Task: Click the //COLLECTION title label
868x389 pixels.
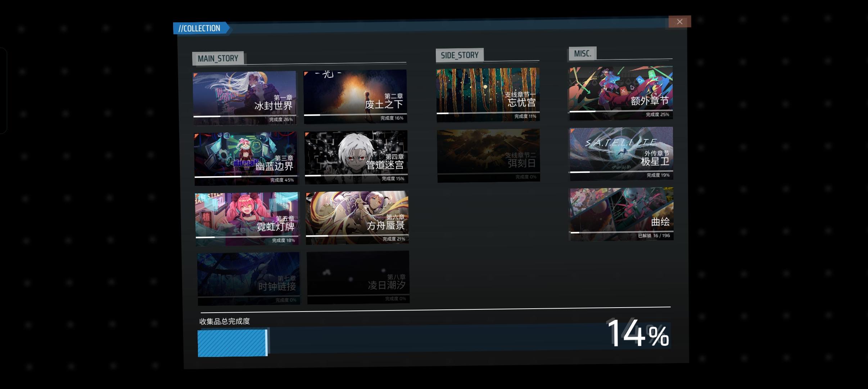Action: tap(200, 28)
